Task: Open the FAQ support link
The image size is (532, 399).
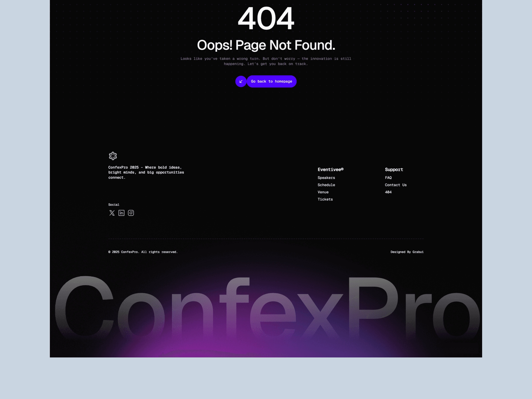Action: 388,178
